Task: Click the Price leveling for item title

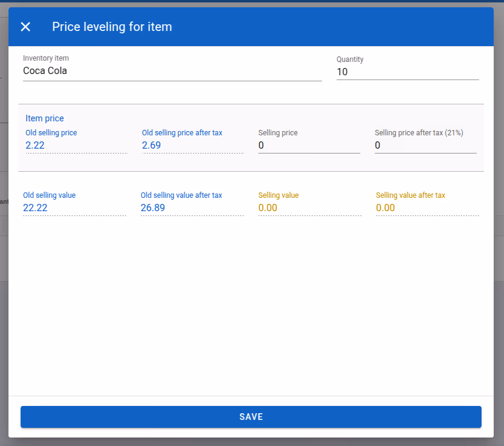Action: coord(112,27)
